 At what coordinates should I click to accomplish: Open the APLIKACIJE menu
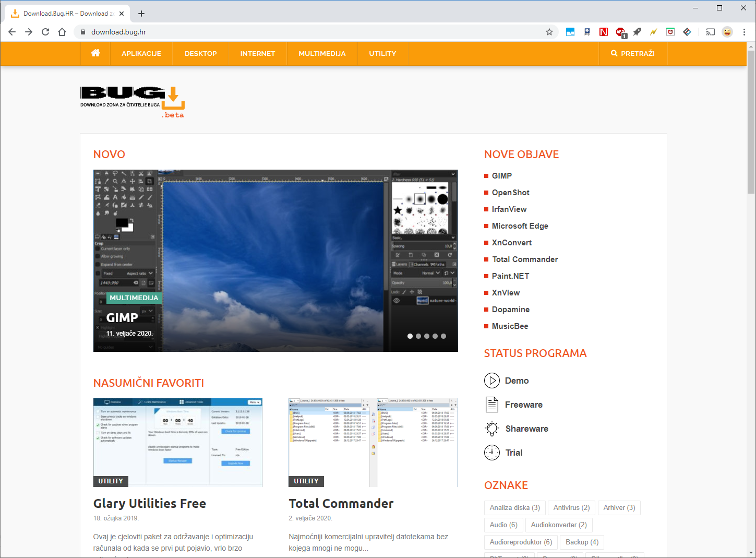tap(141, 53)
